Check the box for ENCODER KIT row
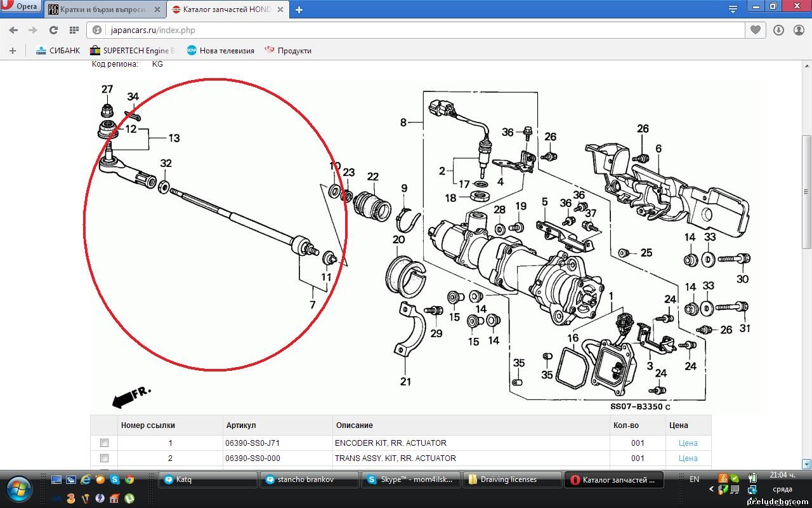Screen dimensions: 812x508 click(104, 443)
